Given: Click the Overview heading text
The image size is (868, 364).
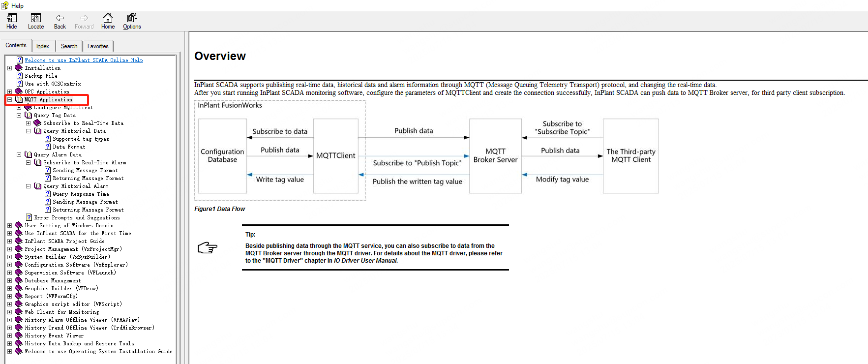Looking at the screenshot, I should click(220, 56).
